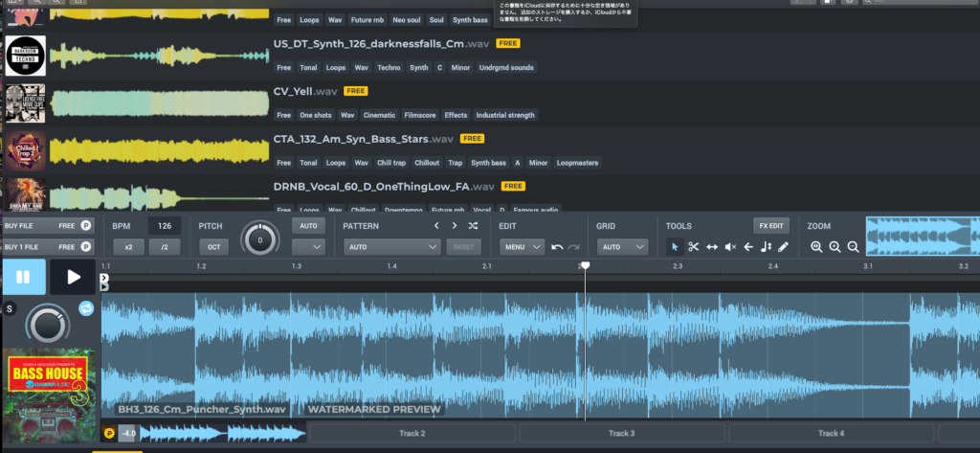Select the Track 2 slot
The height and width of the screenshot is (453, 980).
point(412,434)
